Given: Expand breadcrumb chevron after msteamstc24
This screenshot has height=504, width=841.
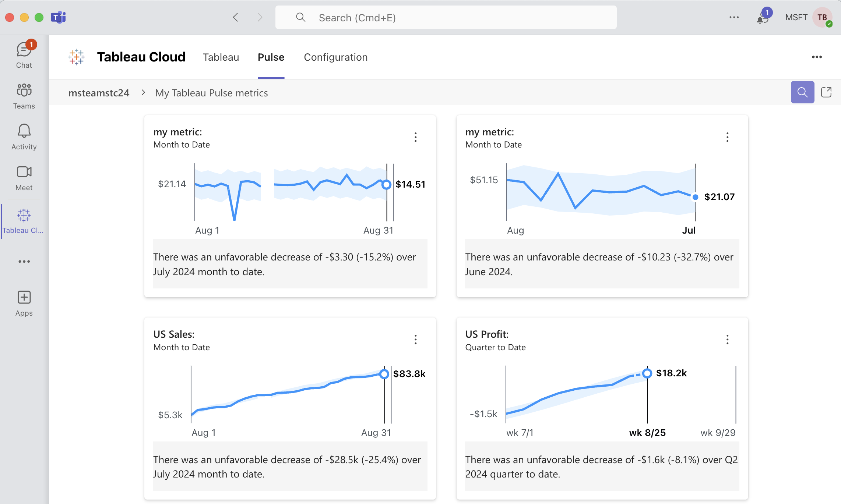Looking at the screenshot, I should coord(143,93).
